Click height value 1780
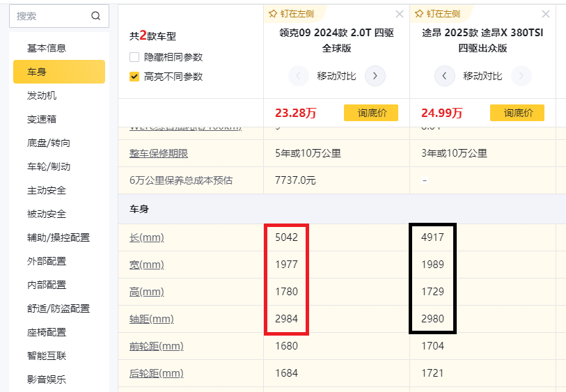Viewport: 566px width, 392px height. (287, 292)
